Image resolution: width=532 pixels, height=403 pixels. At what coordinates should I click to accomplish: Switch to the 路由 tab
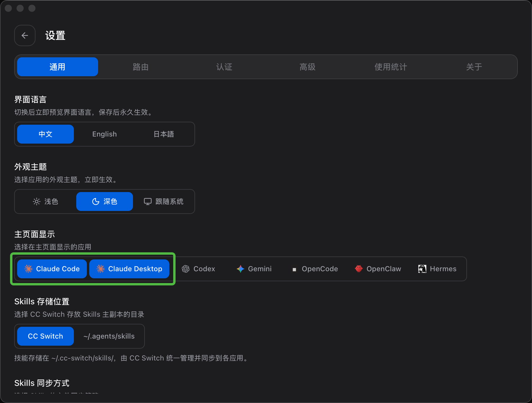pyautogui.click(x=141, y=67)
